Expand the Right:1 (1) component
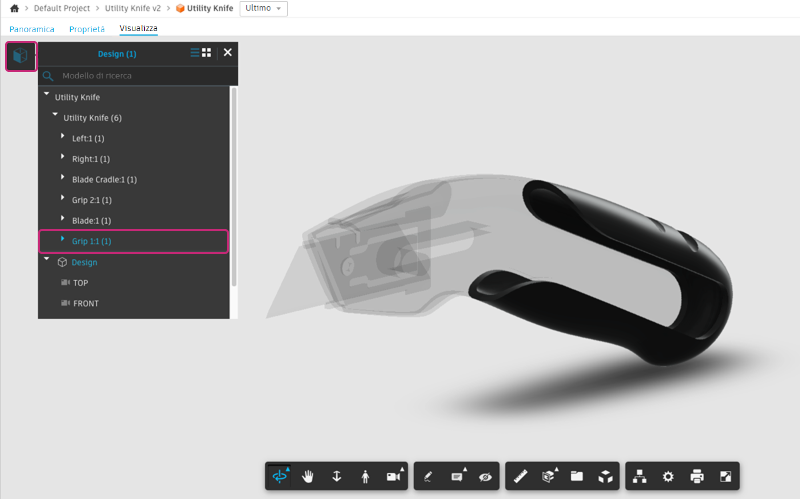Screen dimensions: 800x499 (x=63, y=156)
